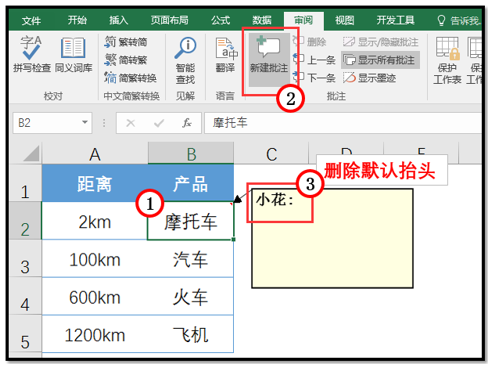Click the Select All corner triangle
Screen dimensions: 489x366
[x=31, y=153]
